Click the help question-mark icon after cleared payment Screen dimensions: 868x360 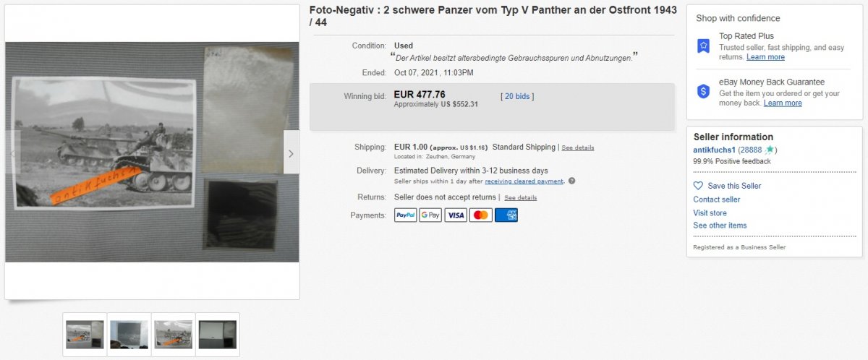click(571, 181)
